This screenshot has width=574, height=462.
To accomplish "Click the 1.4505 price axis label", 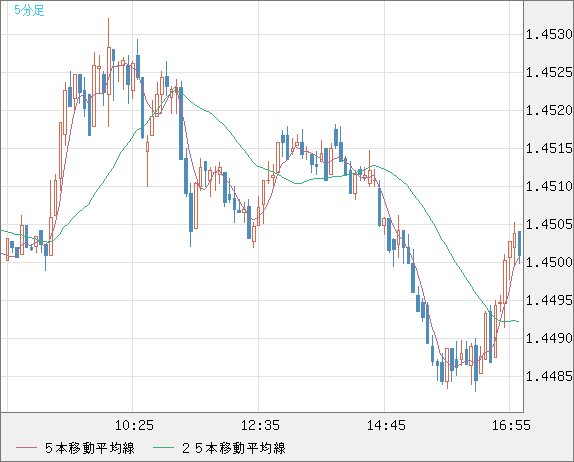I will point(549,224).
